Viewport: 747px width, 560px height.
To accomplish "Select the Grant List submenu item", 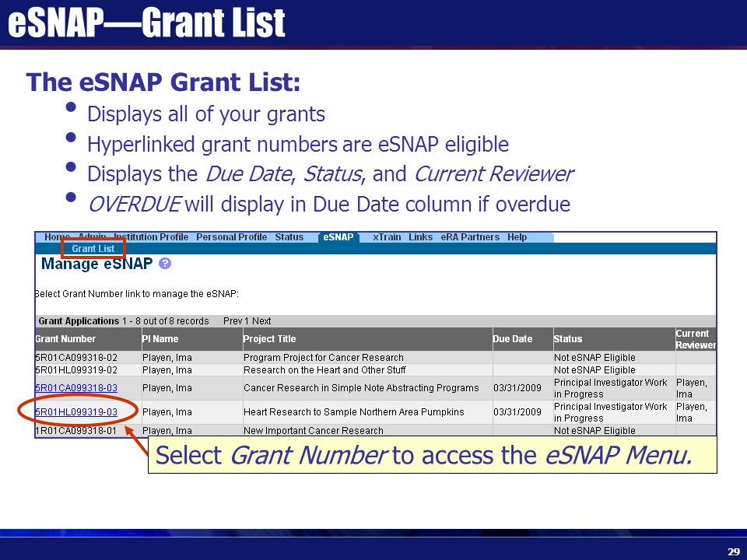I will point(93,249).
